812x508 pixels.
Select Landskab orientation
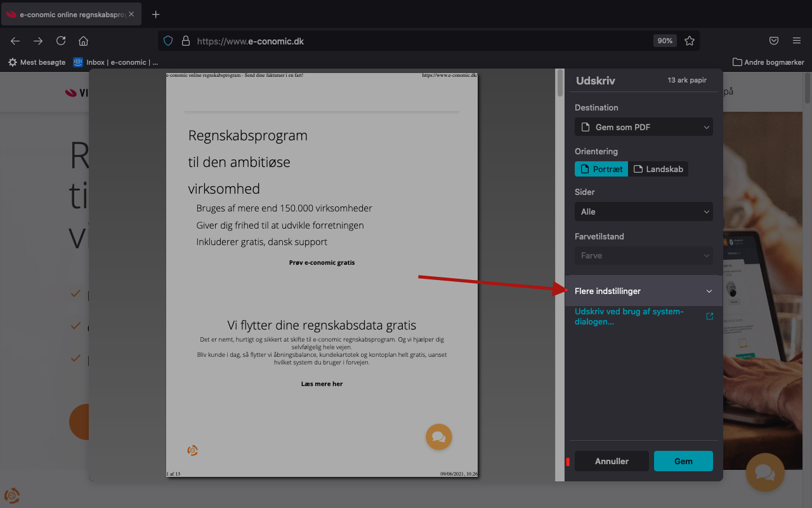[658, 169]
